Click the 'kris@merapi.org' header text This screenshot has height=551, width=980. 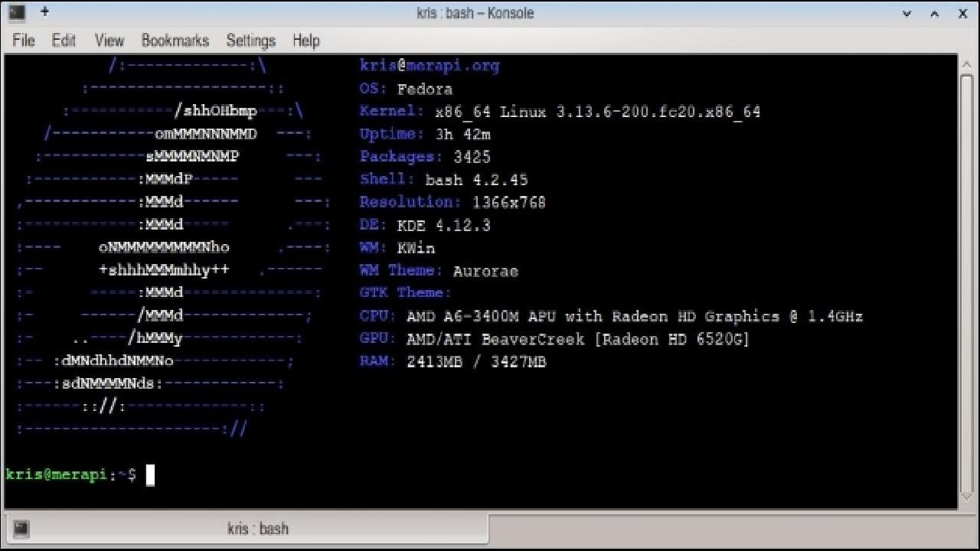point(430,66)
